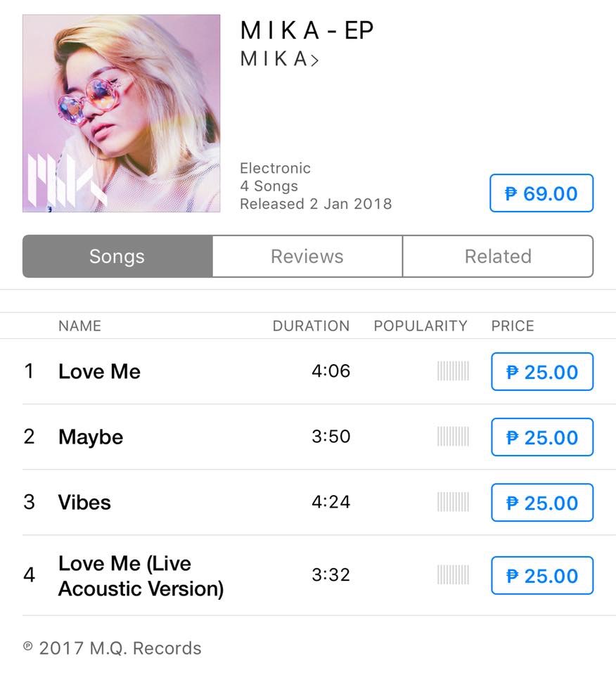Image resolution: width=616 pixels, height=675 pixels.
Task: Open the MIKA artist page chevron
Action: point(315,60)
